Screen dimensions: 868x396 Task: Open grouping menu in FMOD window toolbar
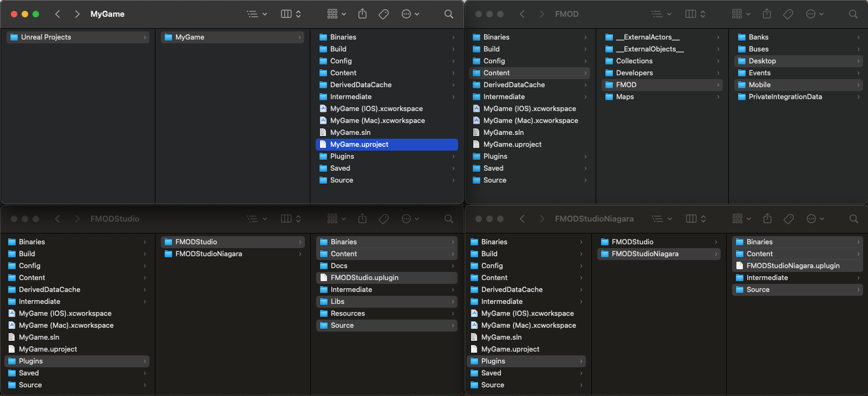741,14
